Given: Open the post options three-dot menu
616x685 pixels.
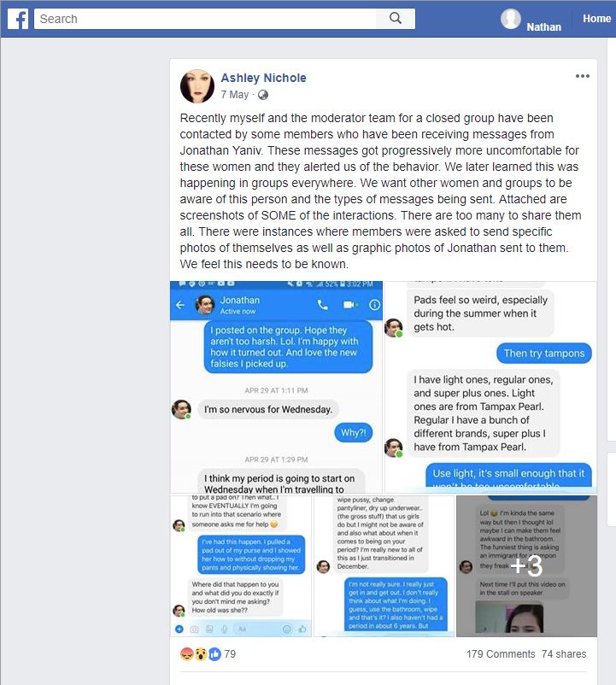Looking at the screenshot, I should tap(583, 76).
